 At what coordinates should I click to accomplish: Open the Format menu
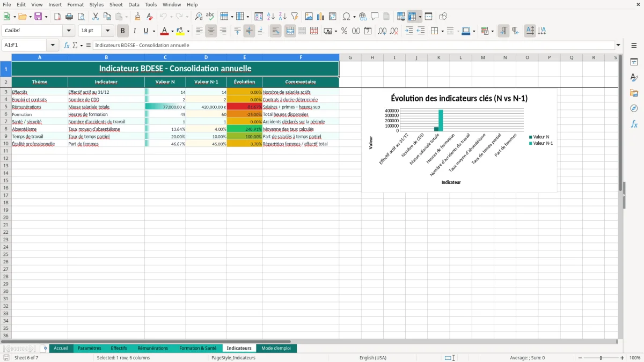pyautogui.click(x=75, y=4)
